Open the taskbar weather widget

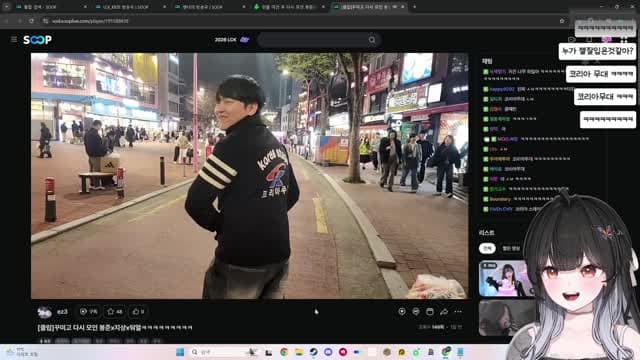tap(23, 353)
